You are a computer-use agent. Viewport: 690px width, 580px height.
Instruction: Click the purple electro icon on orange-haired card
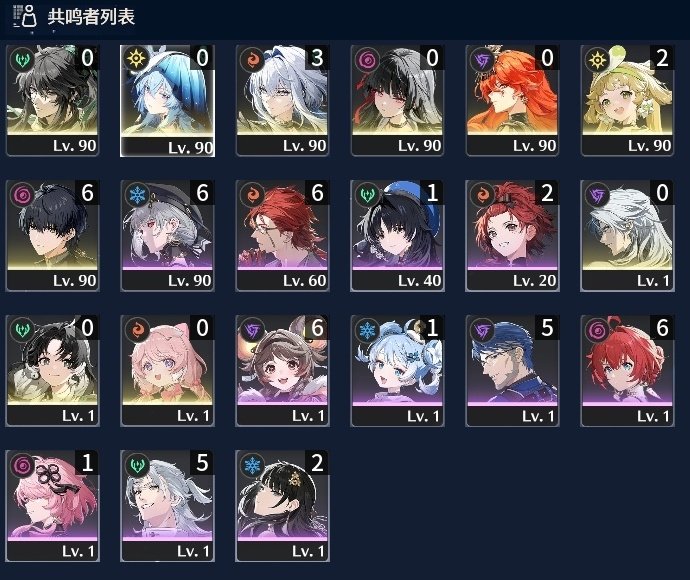click(482, 59)
